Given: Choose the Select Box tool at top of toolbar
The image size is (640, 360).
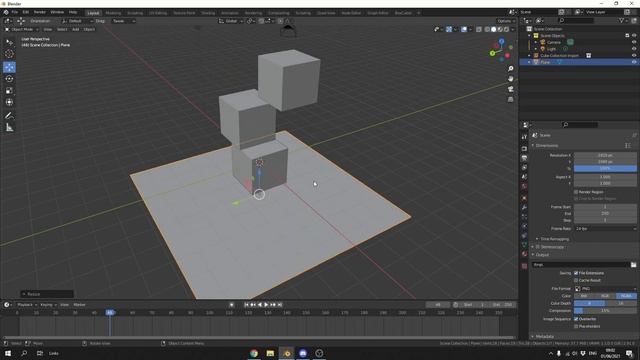Looking at the screenshot, I should pyautogui.click(x=9, y=42).
